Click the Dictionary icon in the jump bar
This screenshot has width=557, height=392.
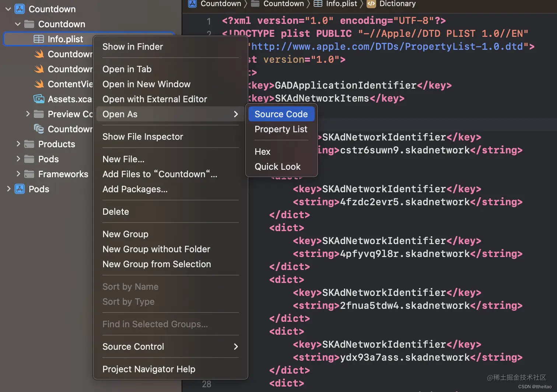click(x=371, y=4)
